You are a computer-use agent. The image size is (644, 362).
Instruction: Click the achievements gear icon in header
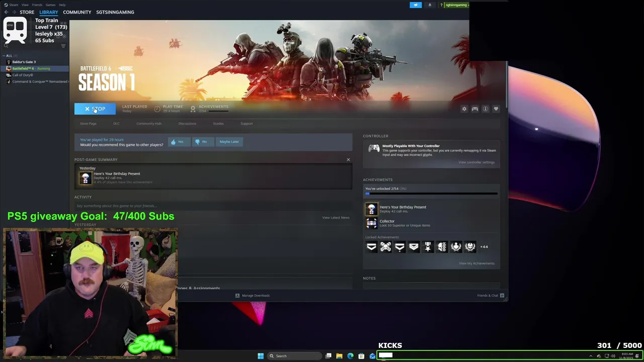[x=193, y=109]
